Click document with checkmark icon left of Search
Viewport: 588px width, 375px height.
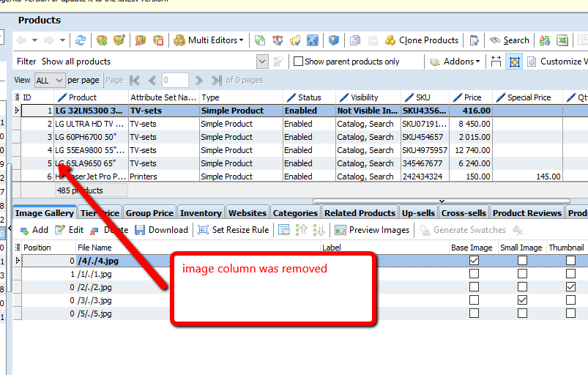tap(474, 40)
